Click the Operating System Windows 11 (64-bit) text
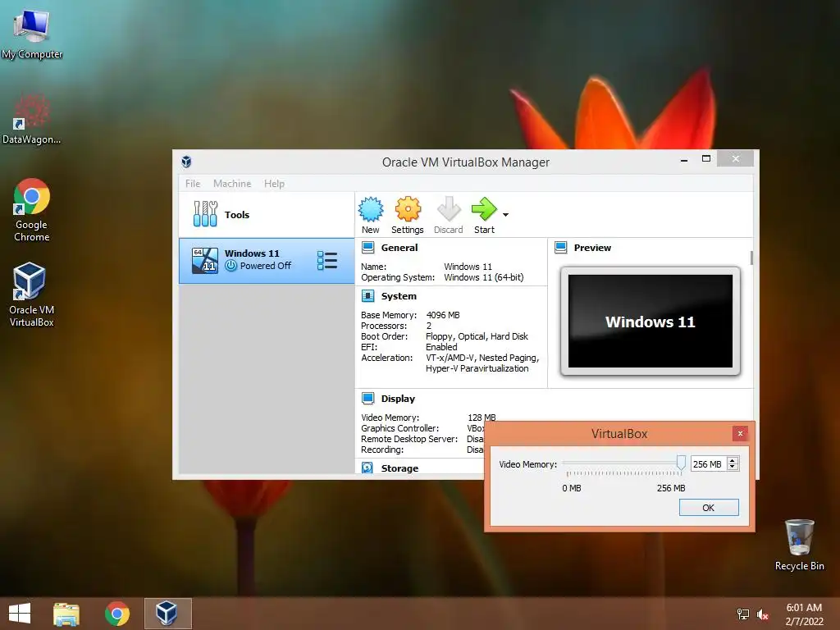The image size is (840, 630). pos(484,277)
